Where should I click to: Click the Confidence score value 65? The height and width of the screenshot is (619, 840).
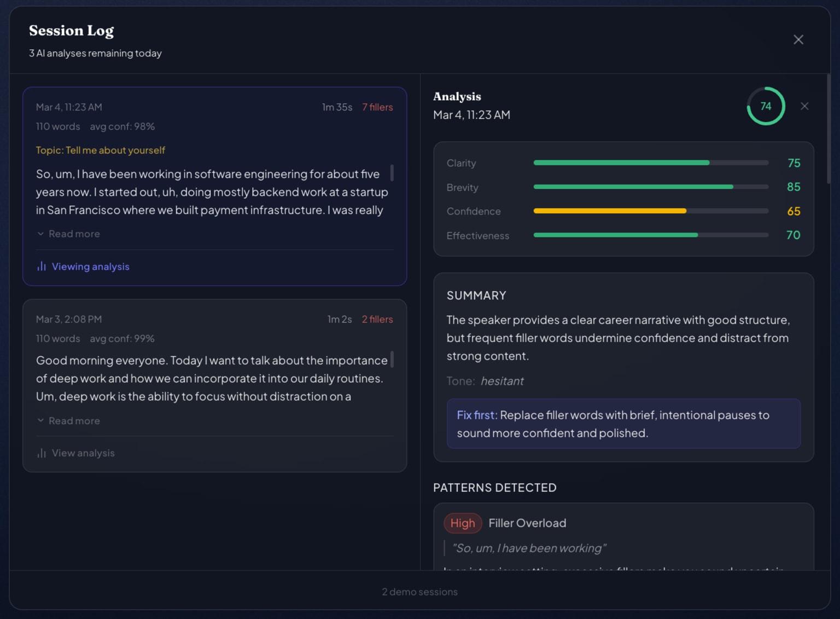(x=794, y=211)
